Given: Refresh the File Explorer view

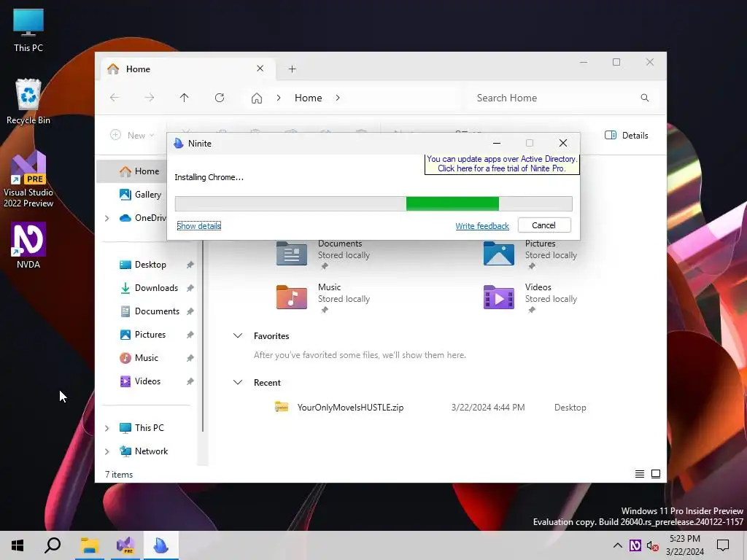Looking at the screenshot, I should pyautogui.click(x=220, y=98).
